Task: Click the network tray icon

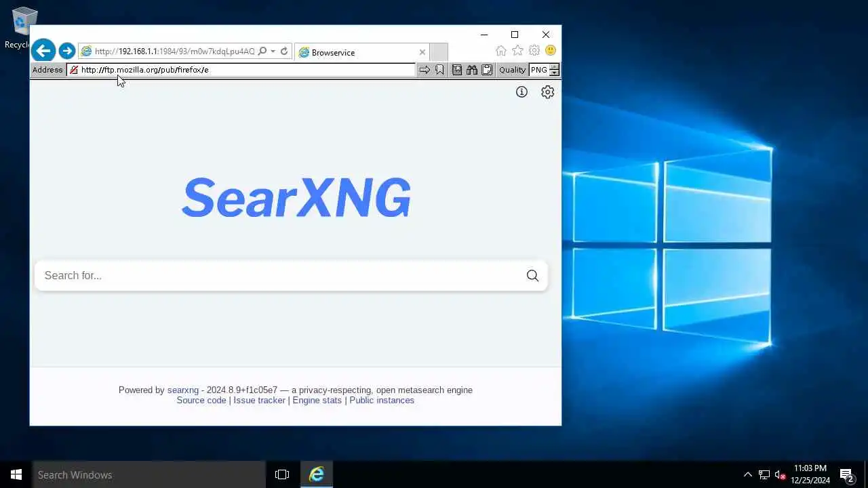Action: pyautogui.click(x=764, y=474)
